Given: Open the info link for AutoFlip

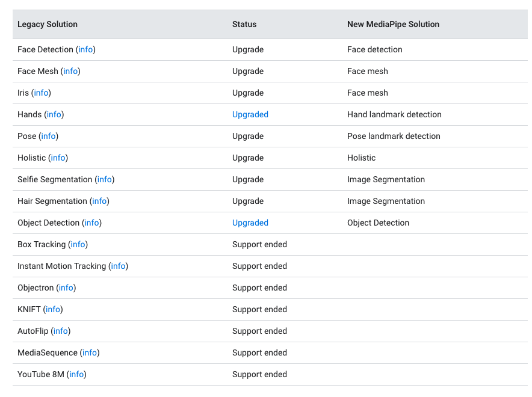Looking at the screenshot, I should tap(60, 331).
